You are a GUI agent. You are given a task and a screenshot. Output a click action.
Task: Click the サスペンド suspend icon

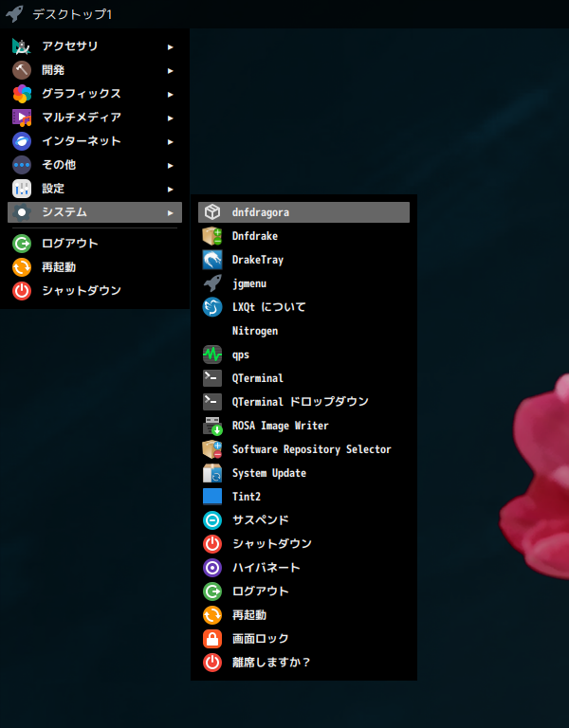click(x=212, y=520)
